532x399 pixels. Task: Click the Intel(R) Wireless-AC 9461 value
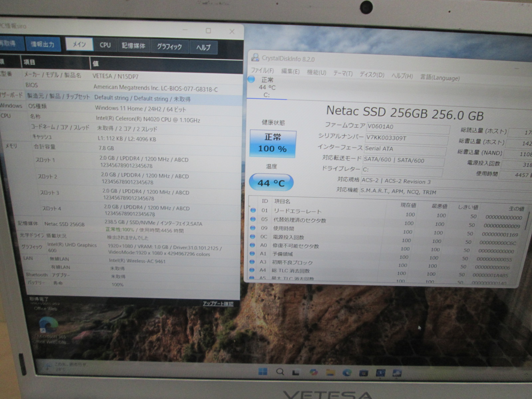point(137,261)
